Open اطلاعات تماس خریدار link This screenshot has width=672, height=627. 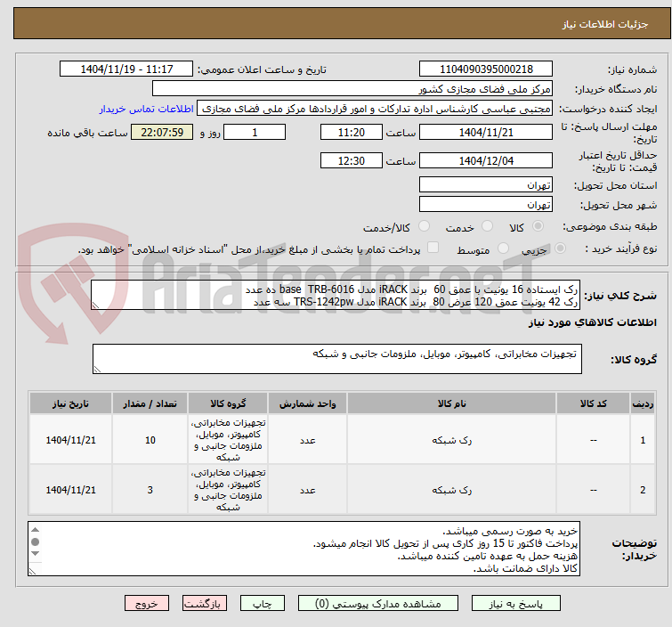(x=147, y=109)
